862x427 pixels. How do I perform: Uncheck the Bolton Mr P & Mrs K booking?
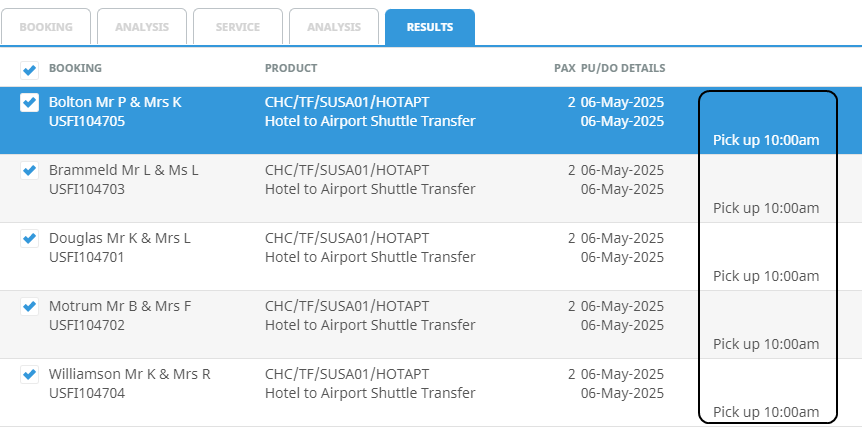point(29,102)
